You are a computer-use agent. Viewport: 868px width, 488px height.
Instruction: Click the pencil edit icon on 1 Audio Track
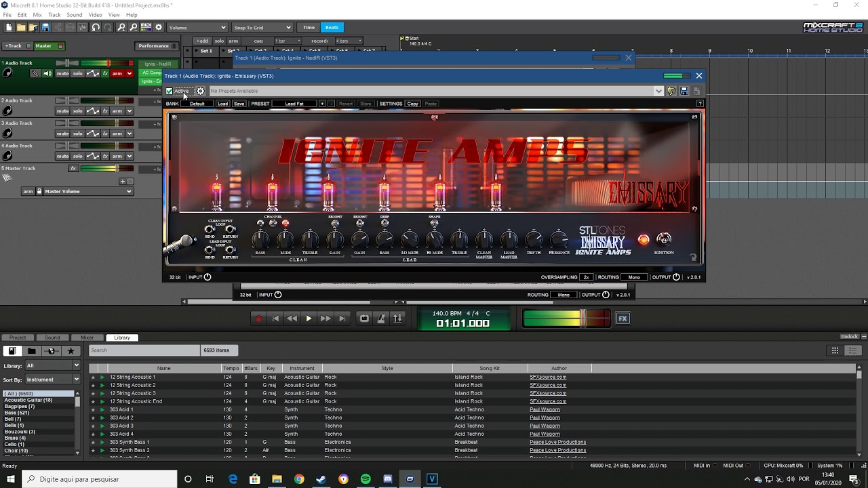(x=35, y=73)
